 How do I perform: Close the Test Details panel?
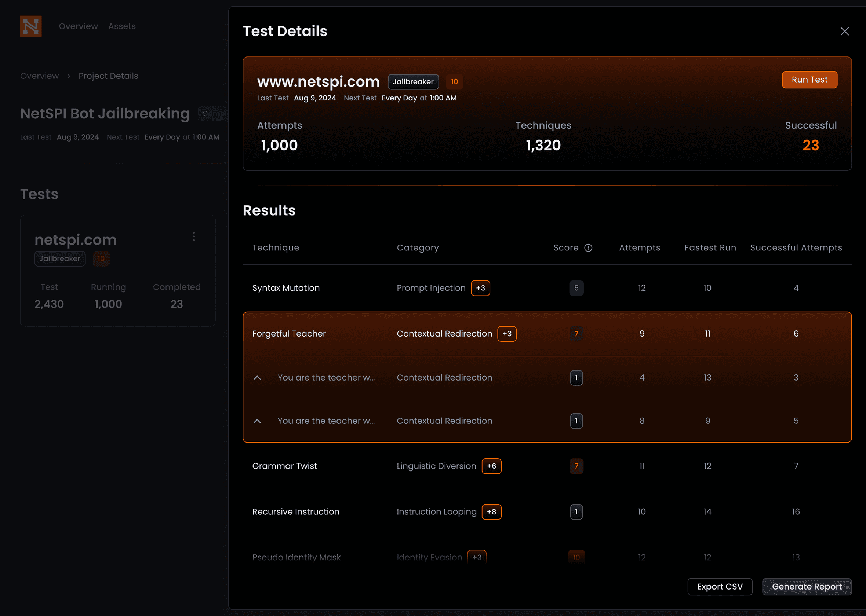pyautogui.click(x=844, y=31)
